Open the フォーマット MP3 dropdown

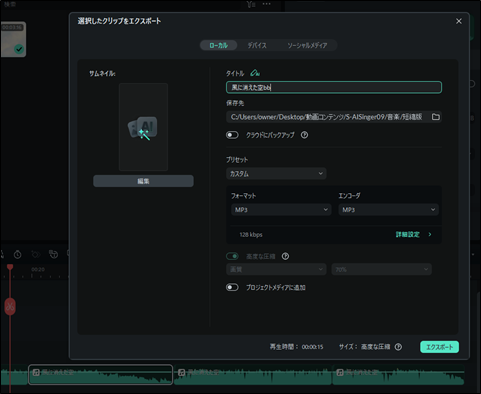point(281,210)
